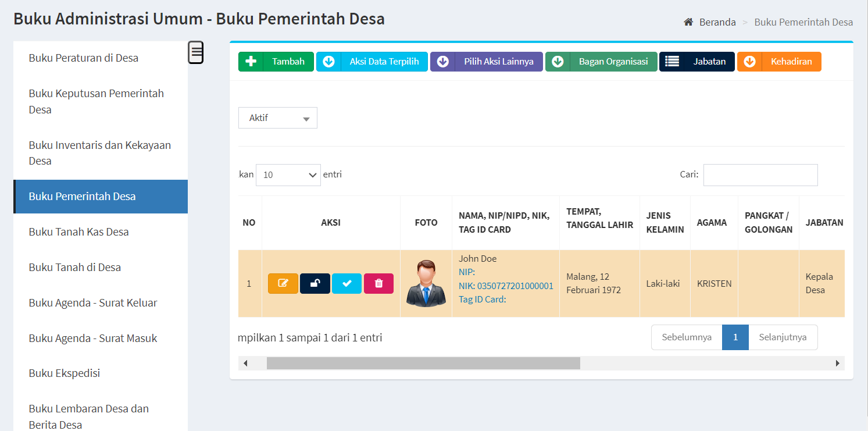Click the home icon beside Beranda

(x=688, y=22)
